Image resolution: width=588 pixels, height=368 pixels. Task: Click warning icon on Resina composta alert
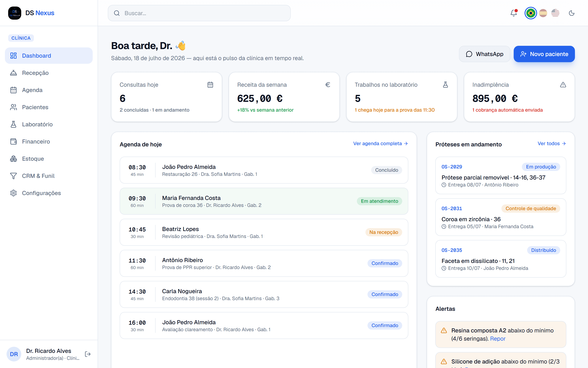pos(444,331)
